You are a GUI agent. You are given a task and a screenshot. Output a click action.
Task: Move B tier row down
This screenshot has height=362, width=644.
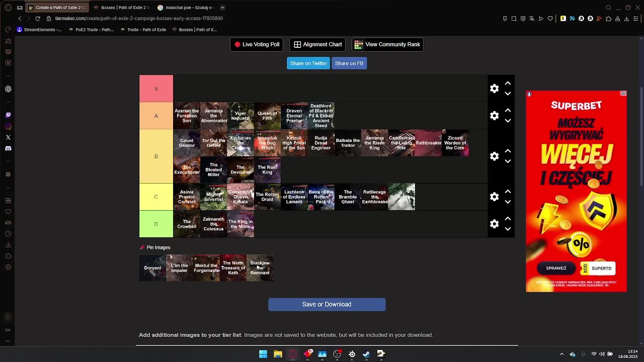(508, 161)
